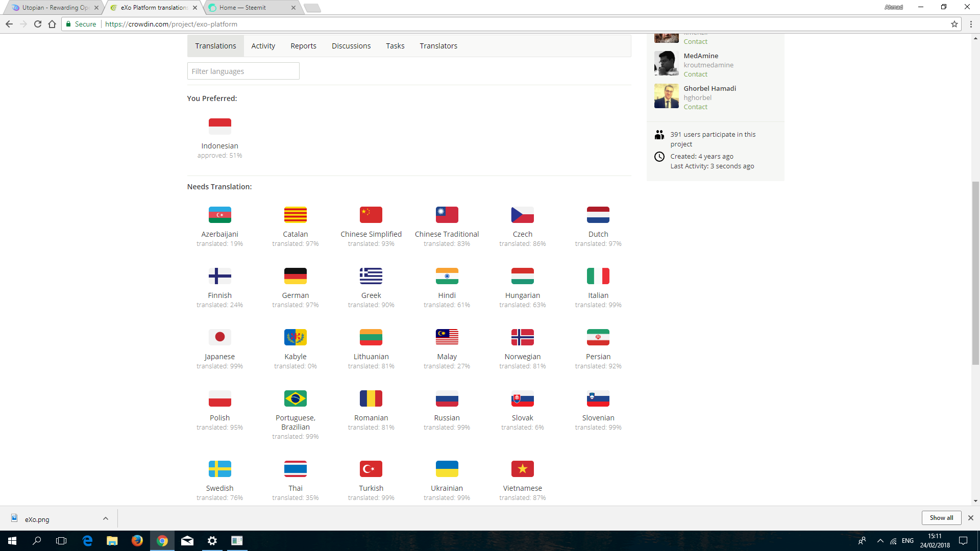This screenshot has height=551, width=980.
Task: Click Show all downloads button
Action: point(941,518)
